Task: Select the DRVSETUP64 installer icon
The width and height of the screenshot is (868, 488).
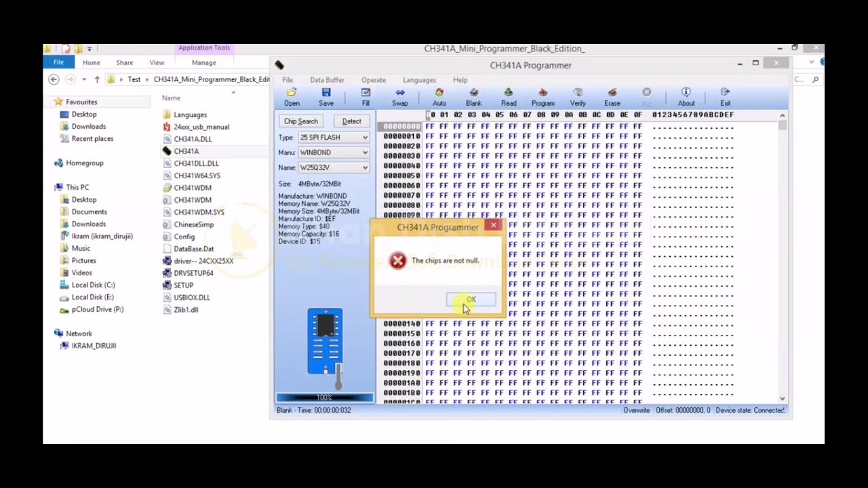Action: pos(167,273)
